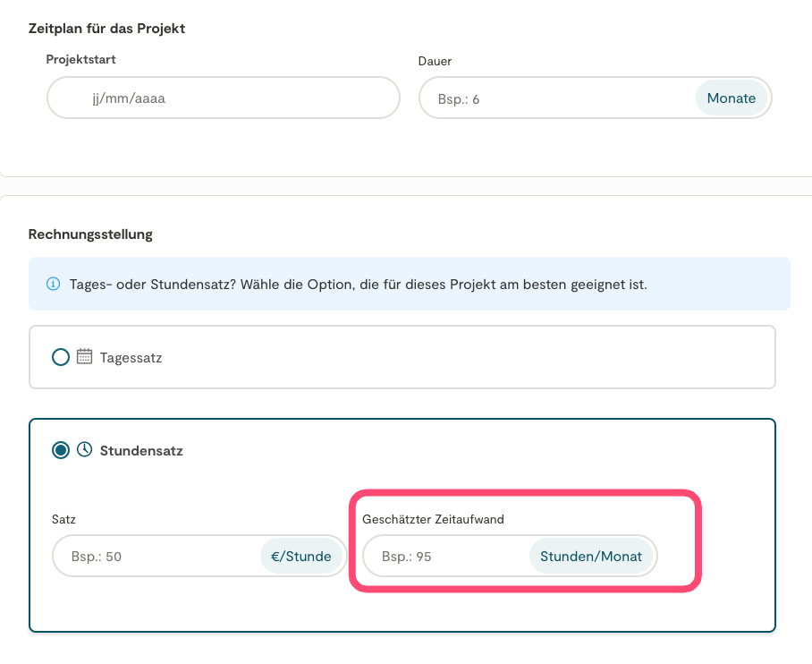Click the Satz field label
Viewport: 812px width, 664px height.
[x=64, y=519]
